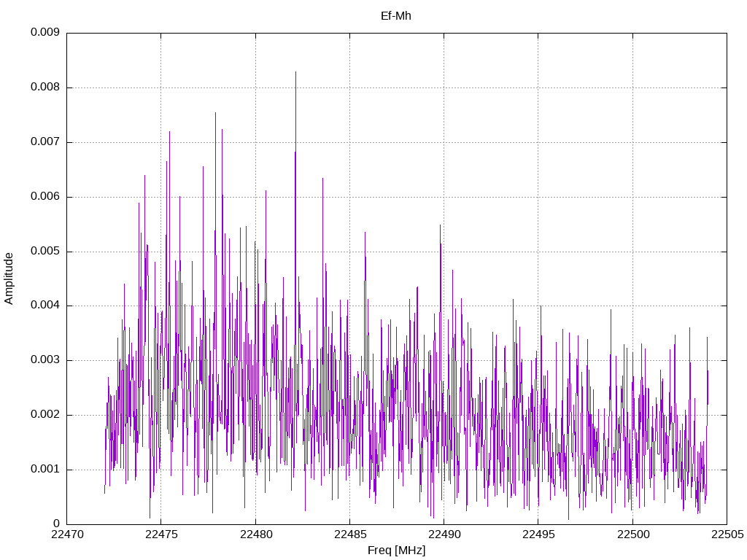Click the 22500 x-axis tick label
747x560 pixels.
(x=633, y=534)
